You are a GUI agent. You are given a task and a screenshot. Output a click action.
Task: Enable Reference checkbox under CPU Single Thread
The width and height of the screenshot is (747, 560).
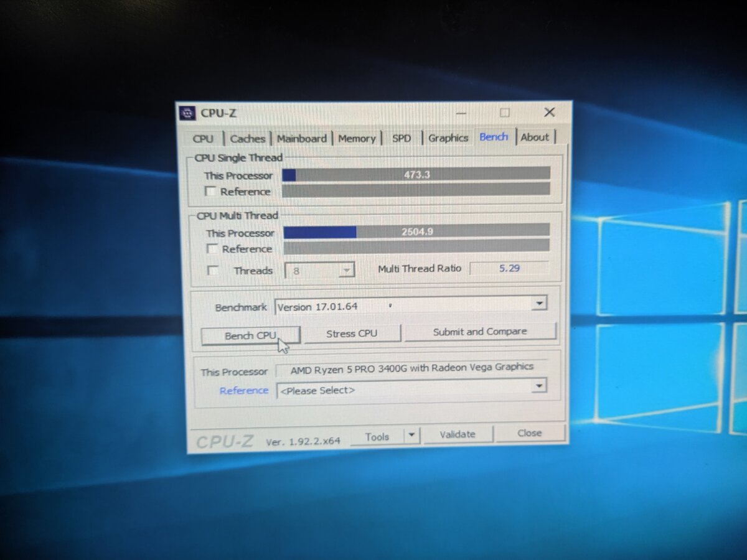(x=212, y=192)
